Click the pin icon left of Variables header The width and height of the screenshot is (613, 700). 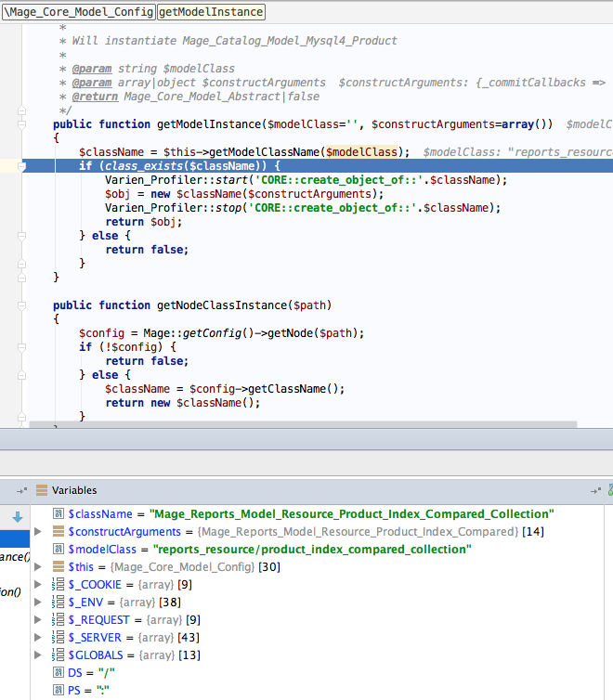tap(21, 490)
